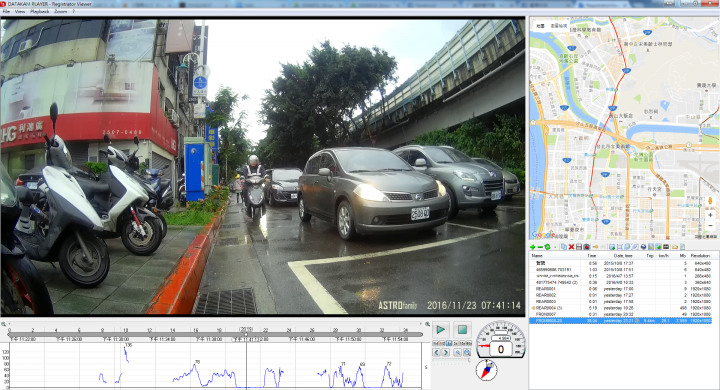Start video playback with green play button
Image resolution: width=720 pixels, height=390 pixels.
pos(441,329)
